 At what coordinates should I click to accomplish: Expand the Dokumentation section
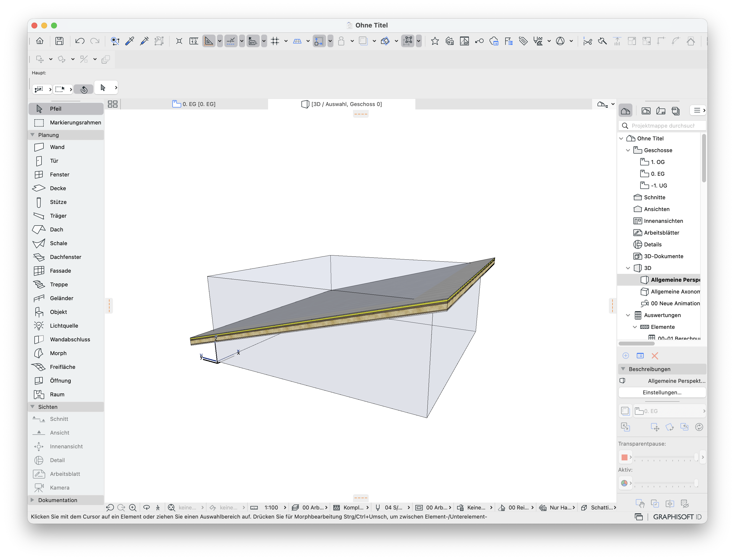tap(32, 500)
